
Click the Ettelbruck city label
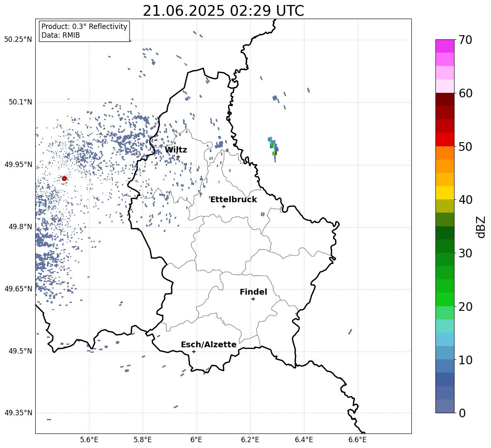click(x=233, y=200)
